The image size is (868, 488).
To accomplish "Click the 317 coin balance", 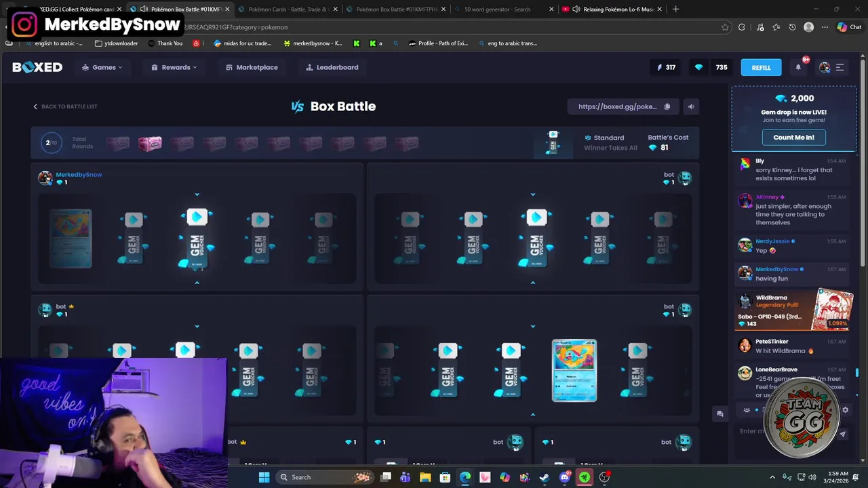I will click(x=667, y=67).
